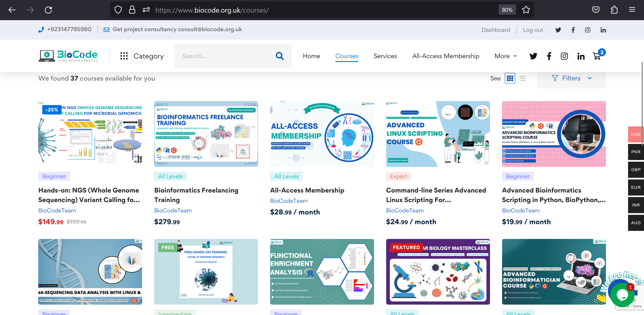Open featured Biology Masterclass thumbnail
Image resolution: width=644 pixels, height=315 pixels.
[438, 272]
